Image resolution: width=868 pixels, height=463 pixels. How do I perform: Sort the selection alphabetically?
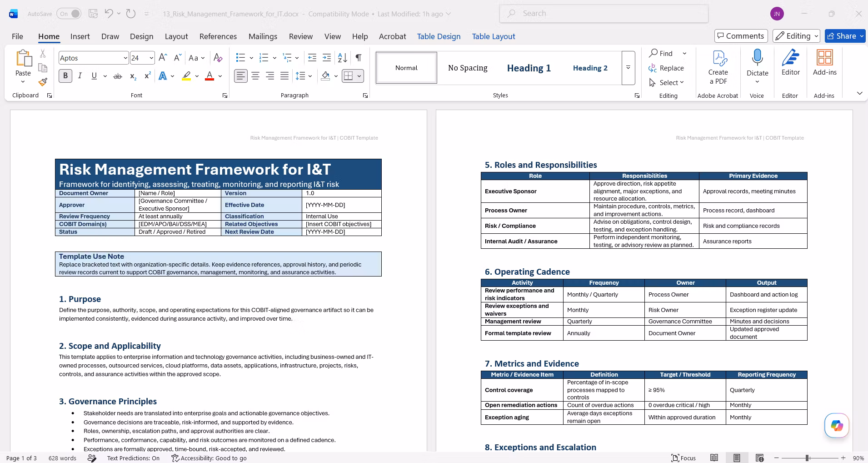(x=343, y=58)
